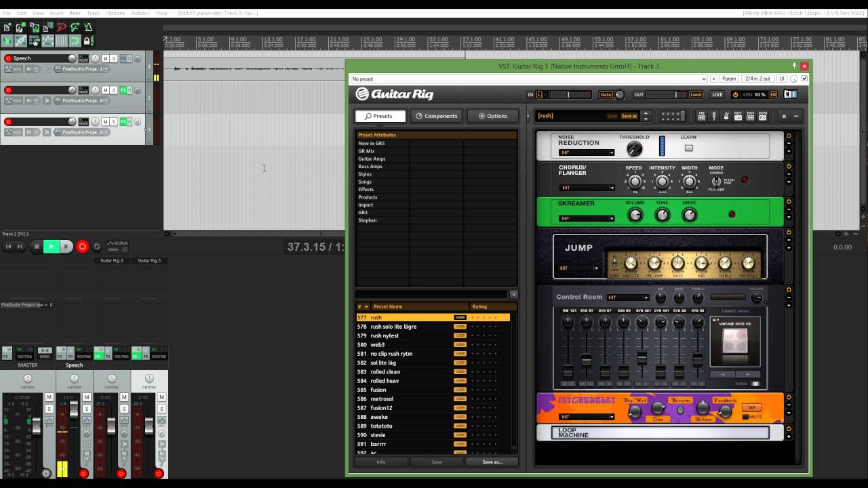Screen dimensions: 868x488
Task: Click the pause button in transport
Action: pyautogui.click(x=66, y=247)
